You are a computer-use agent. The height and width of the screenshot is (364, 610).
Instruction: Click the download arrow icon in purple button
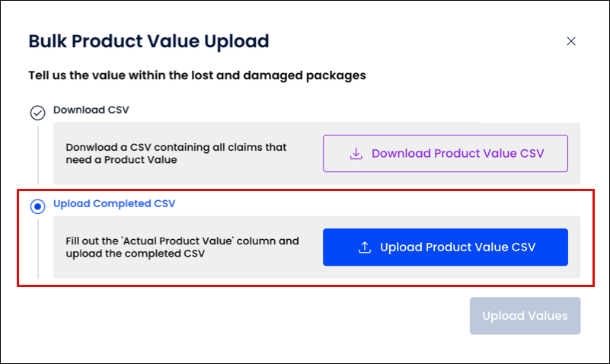point(356,153)
